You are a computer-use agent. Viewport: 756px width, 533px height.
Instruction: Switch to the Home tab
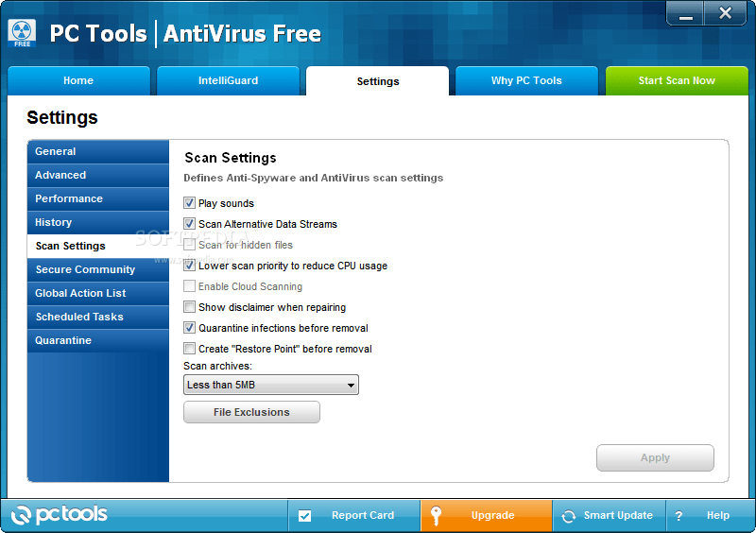tap(78, 80)
